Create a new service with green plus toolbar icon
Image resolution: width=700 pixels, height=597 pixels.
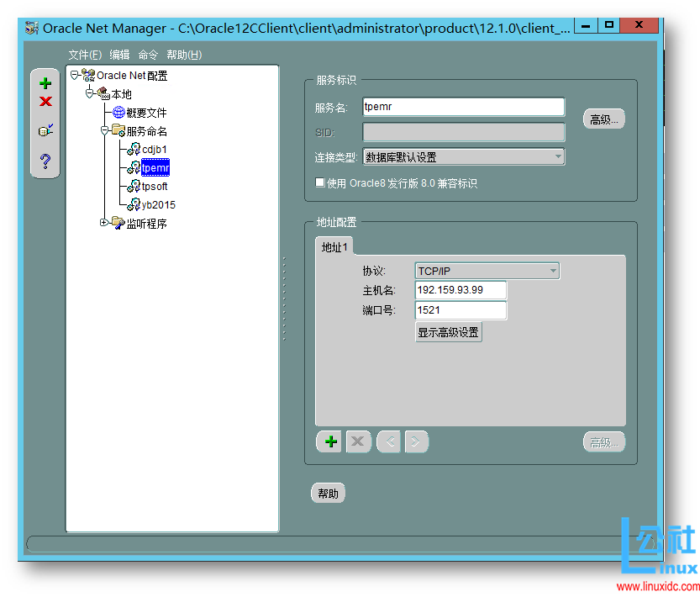45,82
